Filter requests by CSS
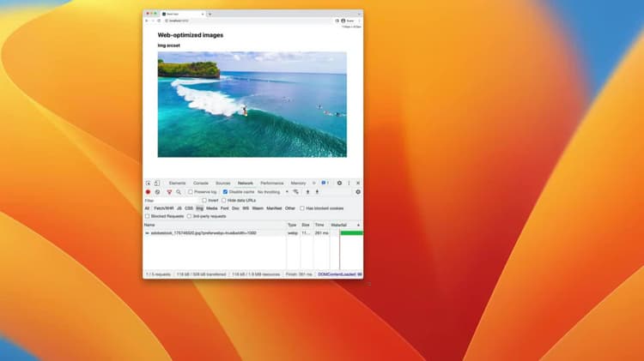644x361 pixels. pyautogui.click(x=189, y=208)
